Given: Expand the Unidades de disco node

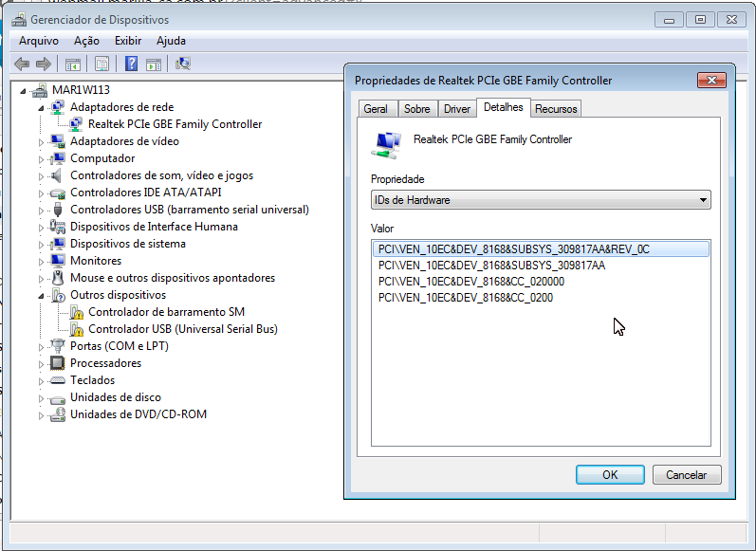Looking at the screenshot, I should pyautogui.click(x=41, y=398).
